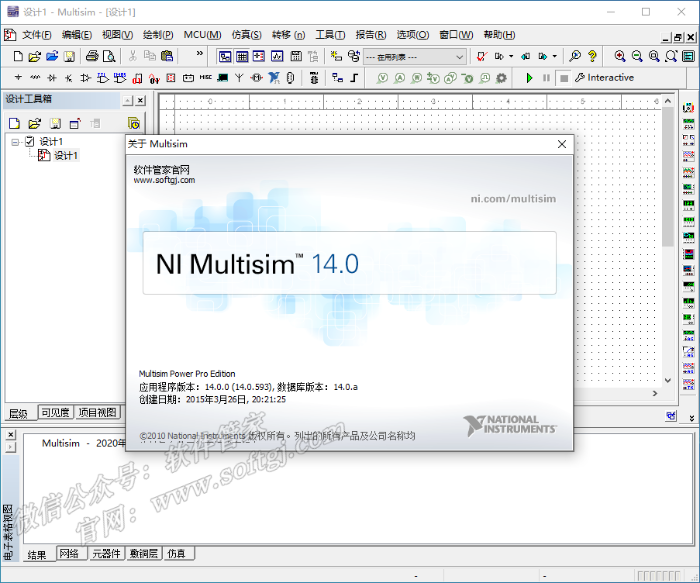Viewport: 700px width, 583px height.
Task: Launch the component wizard icon
Action: tap(336, 56)
